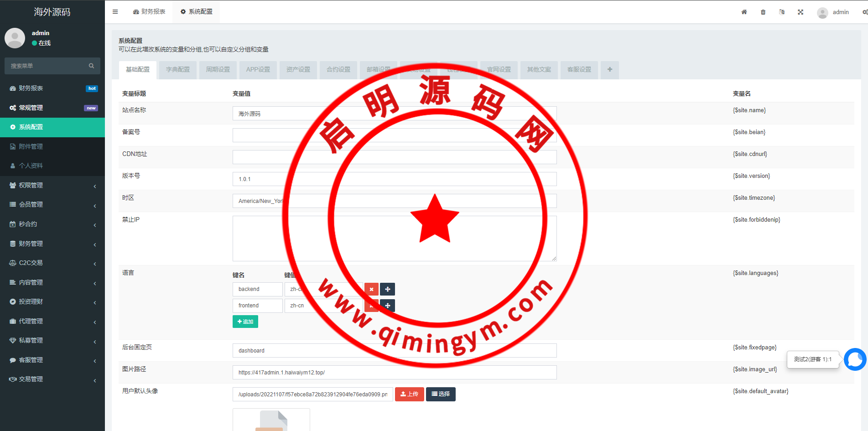Image resolution: width=868 pixels, height=431 pixels.
Task: Select the 财务报表 top navigation tab
Action: (x=149, y=12)
